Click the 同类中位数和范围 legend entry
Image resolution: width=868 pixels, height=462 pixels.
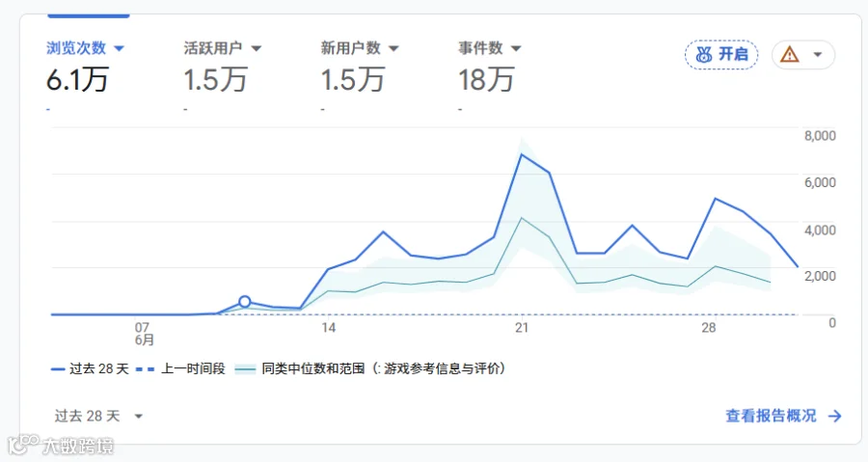coord(369,369)
